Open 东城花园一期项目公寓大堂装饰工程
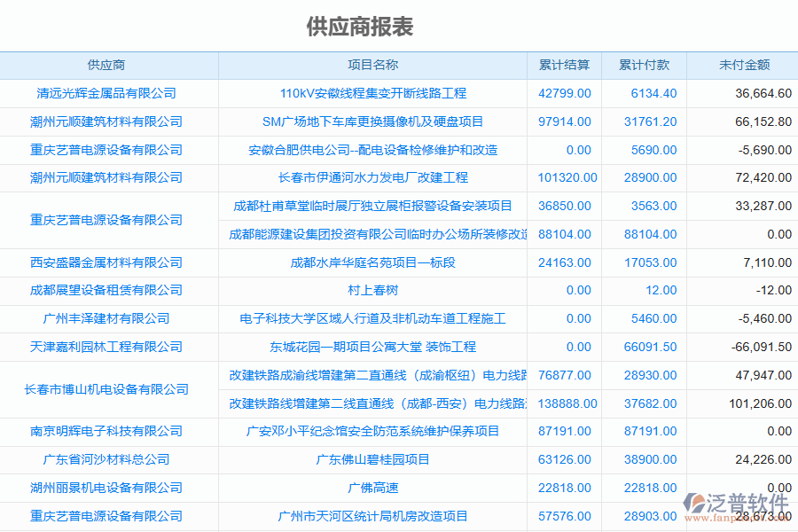Image resolution: width=798 pixels, height=532 pixels. 372,347
